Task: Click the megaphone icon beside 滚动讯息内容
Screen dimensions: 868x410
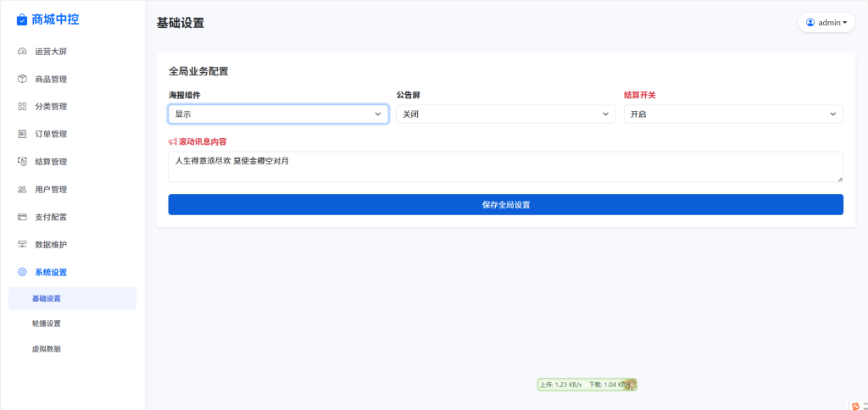Action: coord(173,141)
